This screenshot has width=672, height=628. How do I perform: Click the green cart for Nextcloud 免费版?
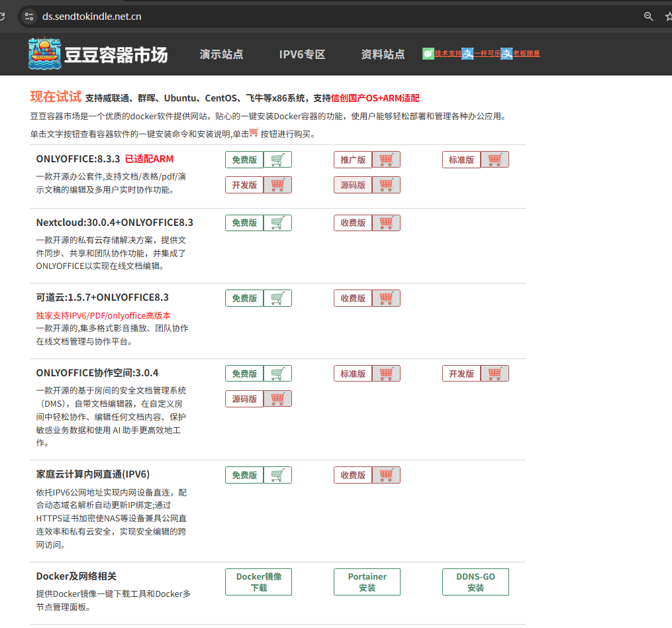[x=277, y=223]
